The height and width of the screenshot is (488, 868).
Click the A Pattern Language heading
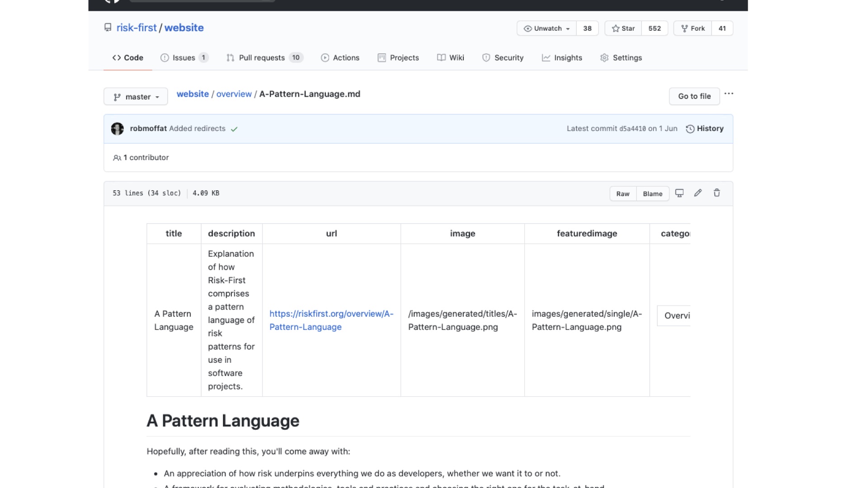click(x=223, y=421)
